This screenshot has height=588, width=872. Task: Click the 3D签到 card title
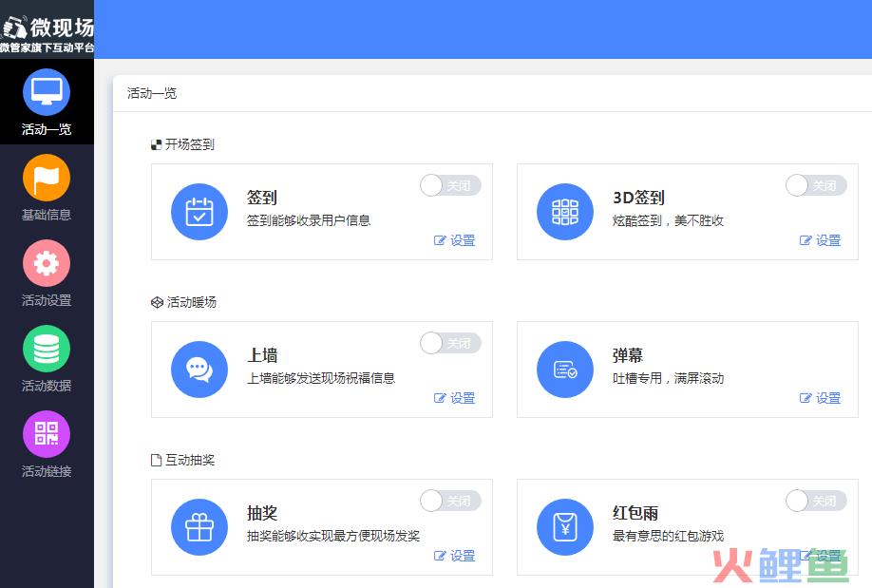click(638, 198)
